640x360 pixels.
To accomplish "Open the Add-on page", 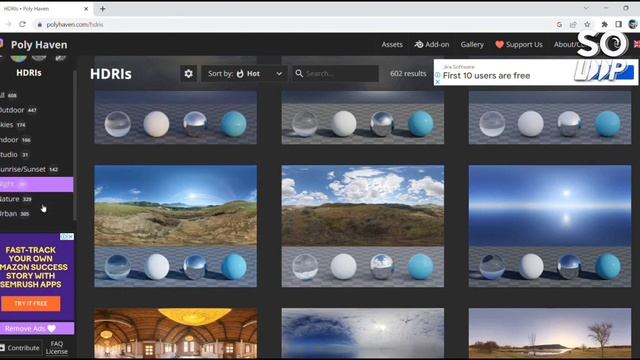I will (x=432, y=44).
